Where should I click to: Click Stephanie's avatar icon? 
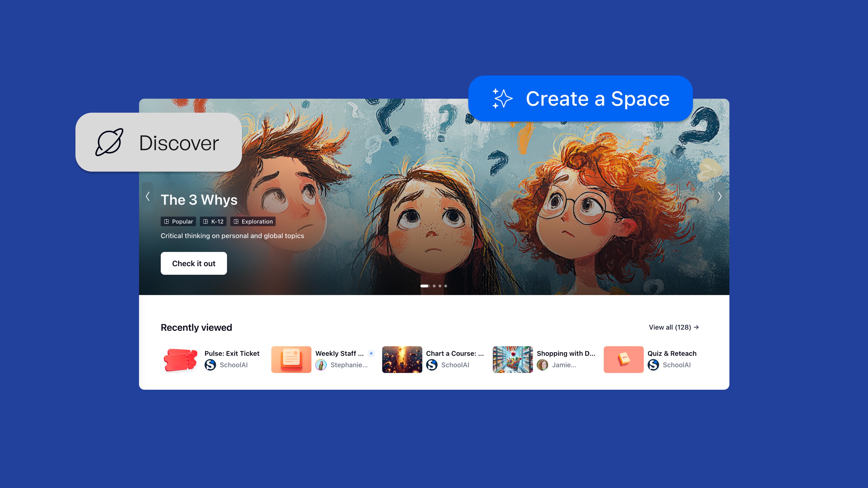[x=321, y=365]
